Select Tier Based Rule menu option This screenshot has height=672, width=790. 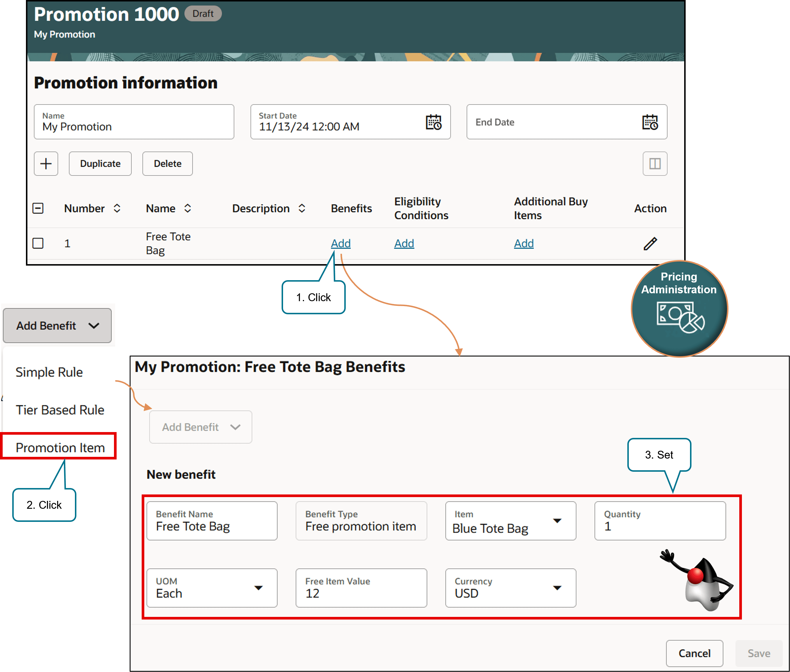click(60, 410)
